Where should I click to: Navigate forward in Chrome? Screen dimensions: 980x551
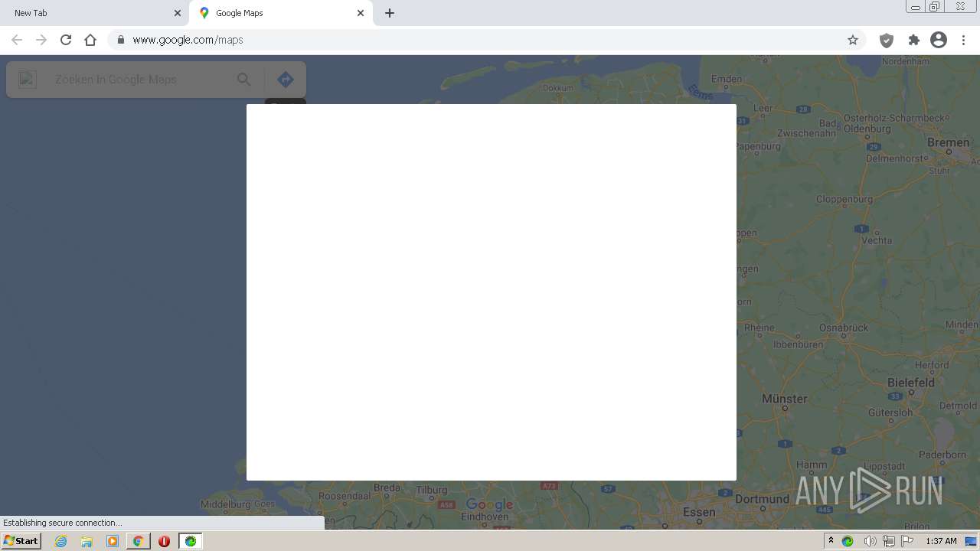click(x=41, y=40)
